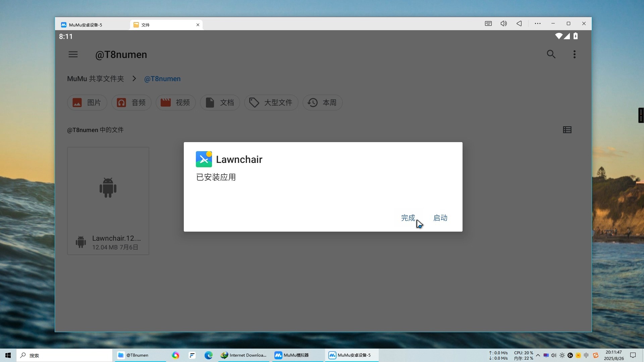Select the 大型文件 filter chip
Viewport: 644px width, 362px height.
(271, 103)
